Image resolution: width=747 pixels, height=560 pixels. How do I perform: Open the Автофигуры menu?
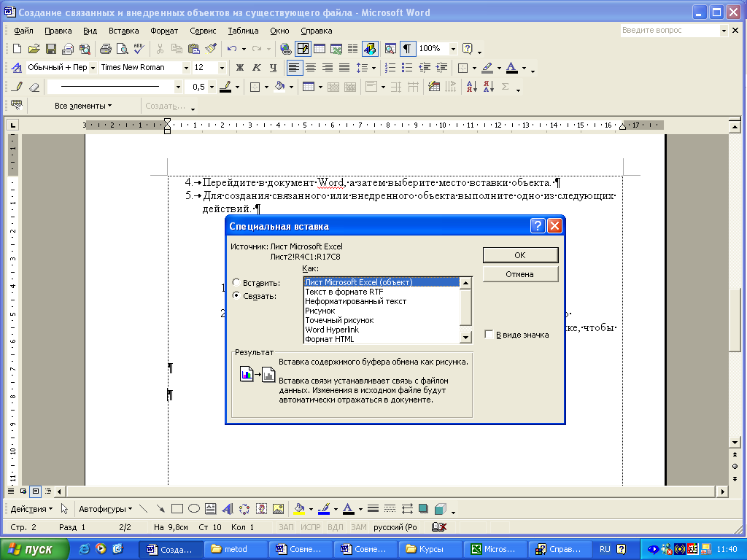[105, 509]
